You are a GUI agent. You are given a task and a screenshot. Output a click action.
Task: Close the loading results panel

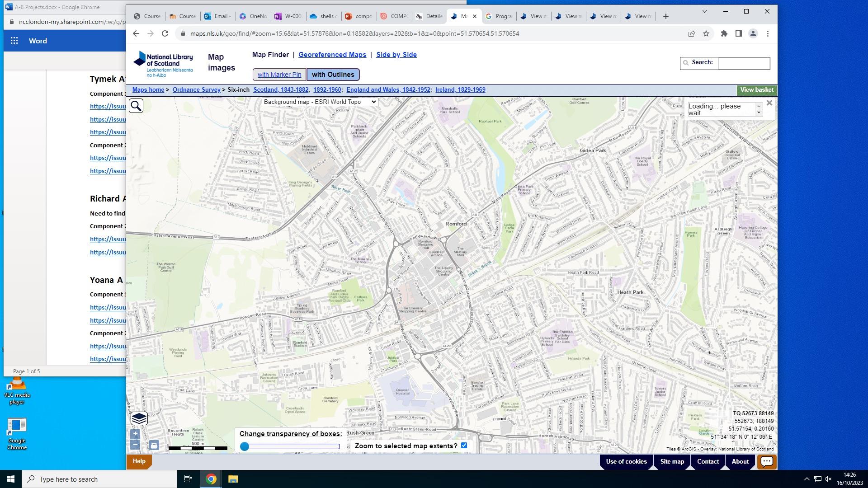pos(769,103)
